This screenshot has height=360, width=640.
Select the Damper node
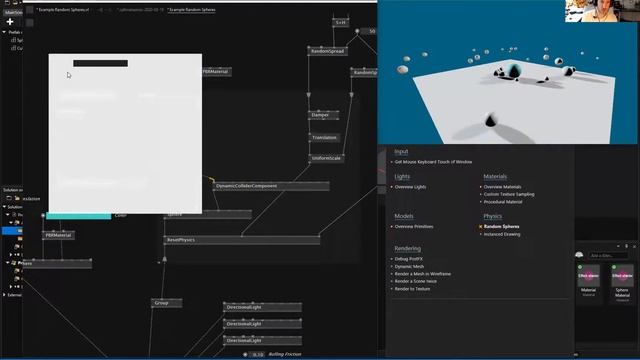pos(323,115)
